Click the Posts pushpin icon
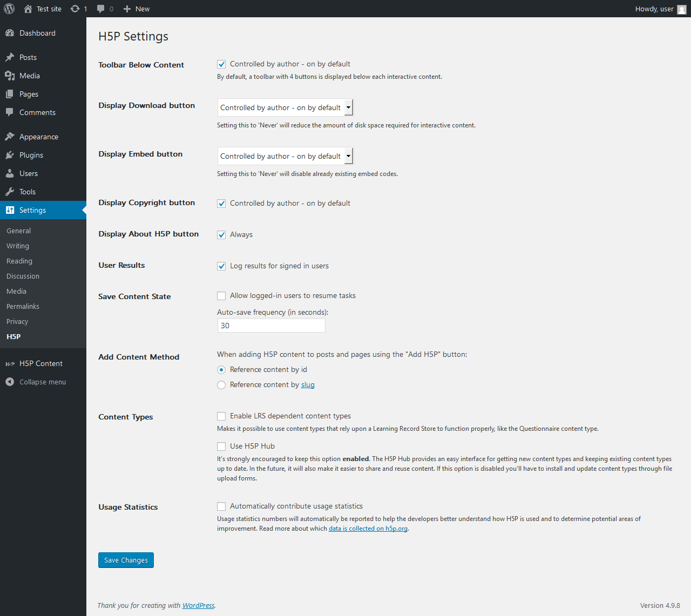 point(10,57)
